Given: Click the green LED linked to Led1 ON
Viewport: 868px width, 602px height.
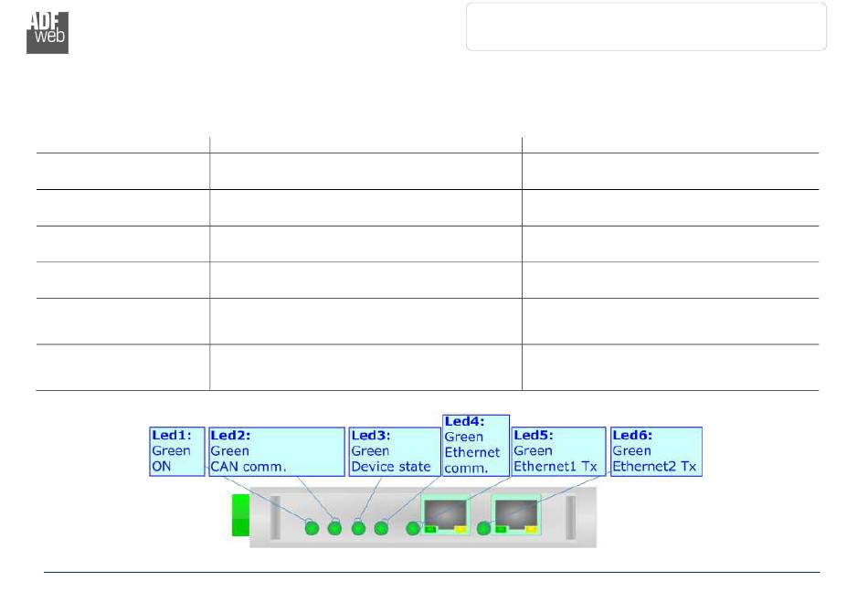Looking at the screenshot, I should point(312,528).
